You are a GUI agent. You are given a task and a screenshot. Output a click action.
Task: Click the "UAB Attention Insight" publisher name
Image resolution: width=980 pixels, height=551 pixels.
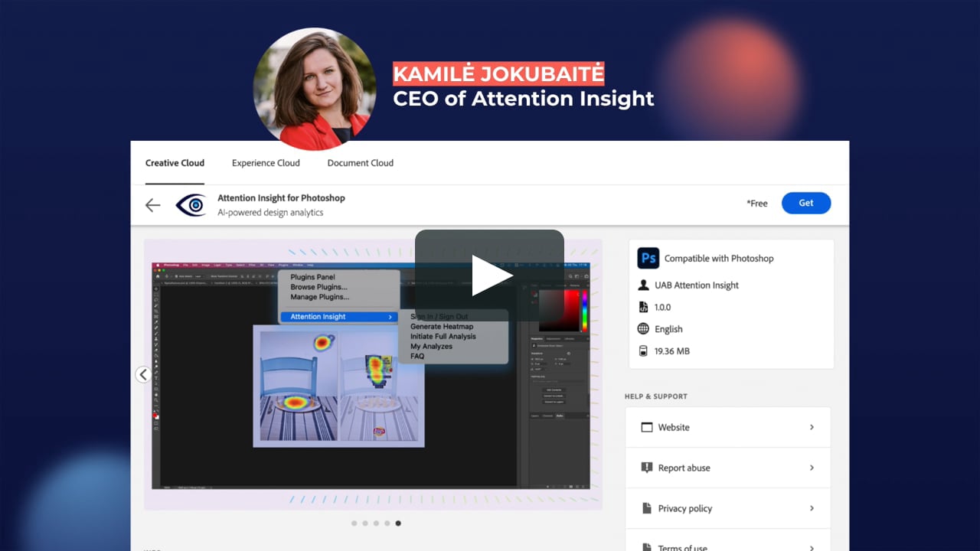click(697, 285)
